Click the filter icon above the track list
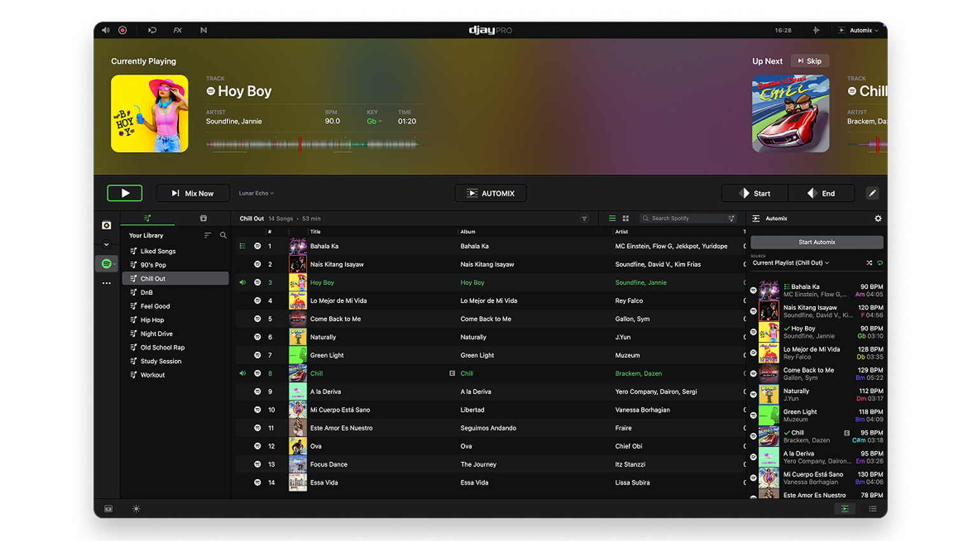This screenshot has width=980, height=541. (x=584, y=218)
